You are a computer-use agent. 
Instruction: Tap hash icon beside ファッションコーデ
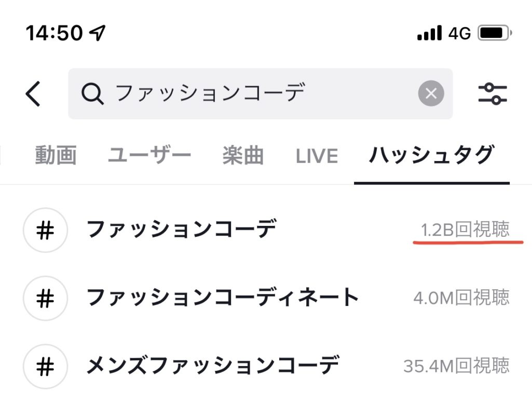coord(45,230)
